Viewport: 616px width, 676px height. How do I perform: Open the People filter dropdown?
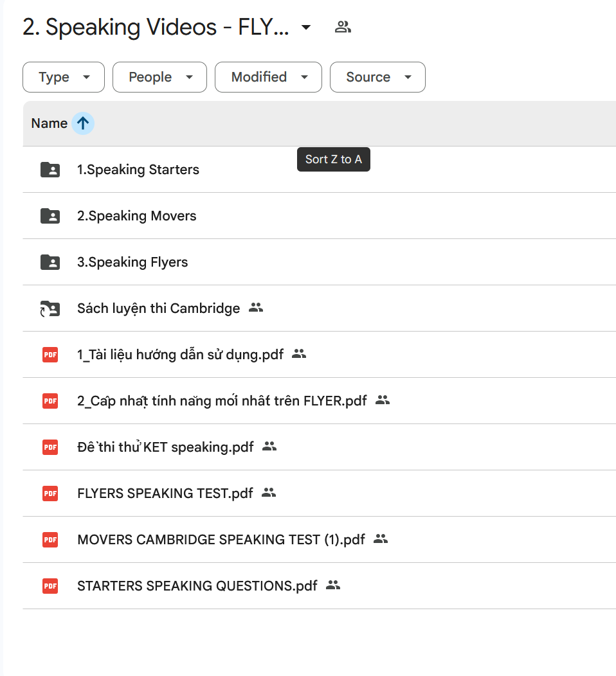[159, 77]
